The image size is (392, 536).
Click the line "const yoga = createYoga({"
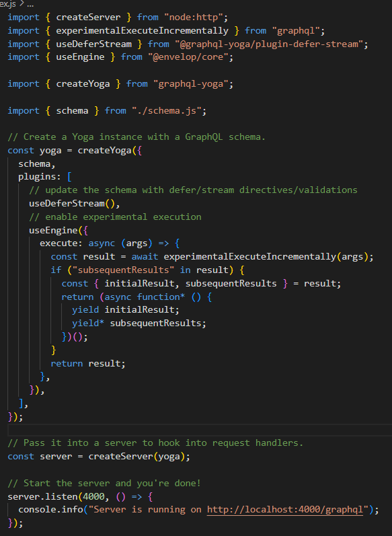pyautogui.click(x=75, y=151)
